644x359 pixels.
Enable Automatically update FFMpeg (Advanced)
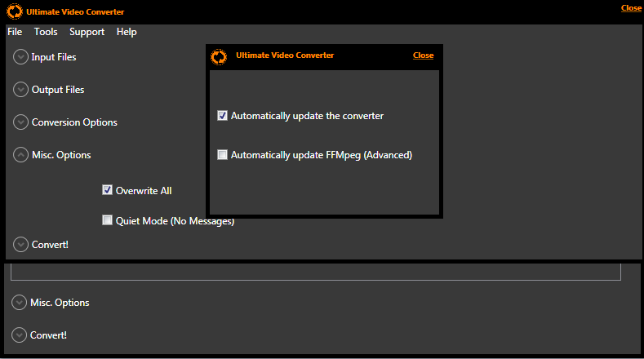[x=222, y=155]
